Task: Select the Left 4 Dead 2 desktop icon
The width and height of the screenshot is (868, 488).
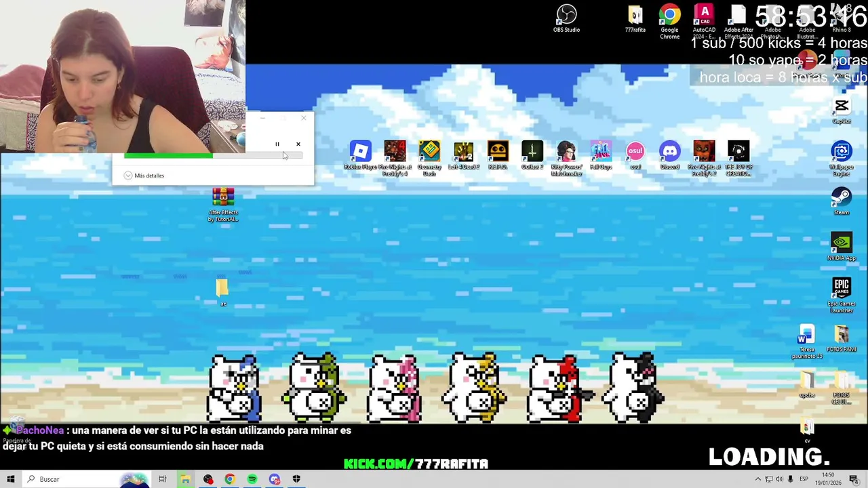Action: click(x=464, y=155)
